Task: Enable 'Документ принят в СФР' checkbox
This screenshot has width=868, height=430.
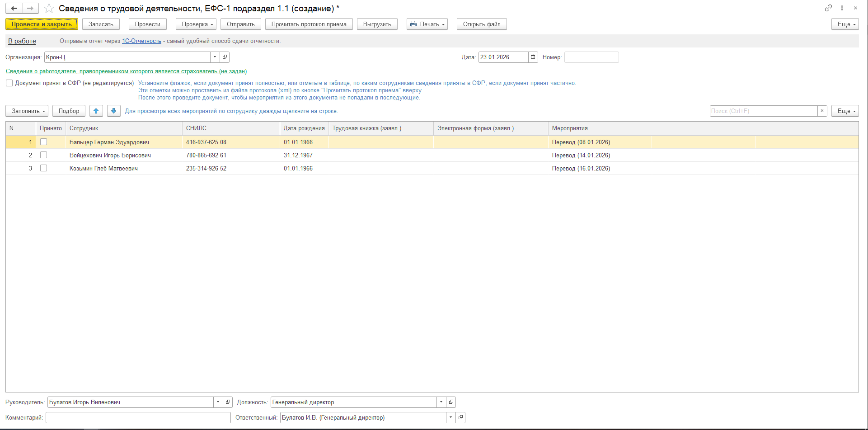Action: coord(9,83)
